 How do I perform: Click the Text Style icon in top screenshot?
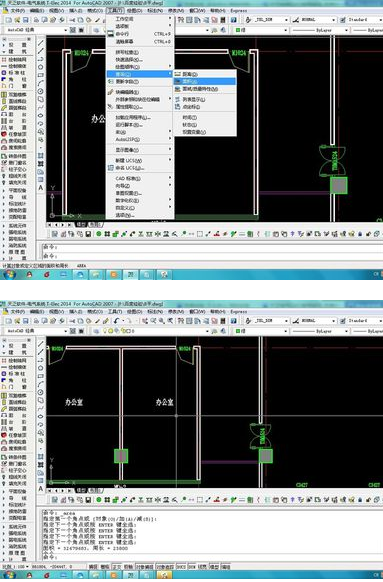point(296,20)
